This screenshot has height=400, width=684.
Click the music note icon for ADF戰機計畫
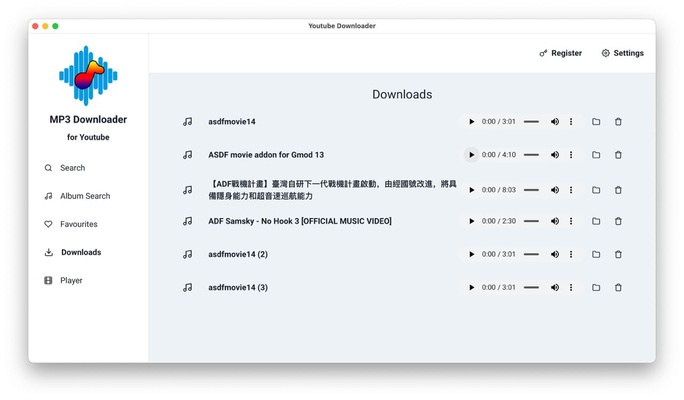click(188, 190)
